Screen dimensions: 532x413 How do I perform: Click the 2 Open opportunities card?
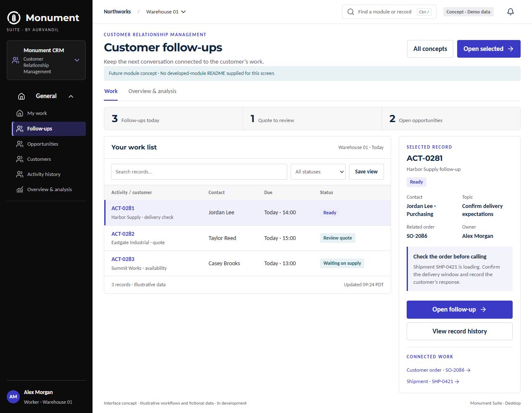coord(451,119)
